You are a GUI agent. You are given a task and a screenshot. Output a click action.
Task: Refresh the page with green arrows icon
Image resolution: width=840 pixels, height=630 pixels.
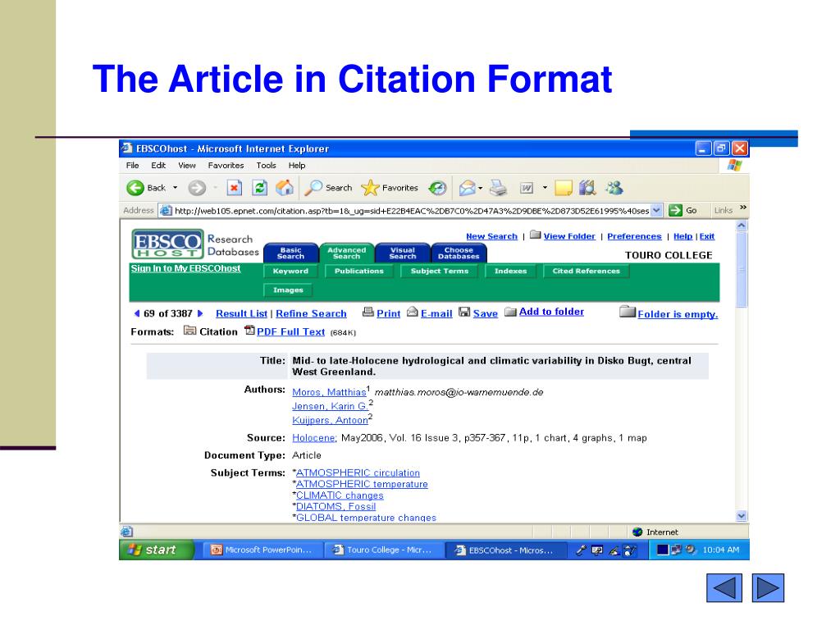coord(260,188)
